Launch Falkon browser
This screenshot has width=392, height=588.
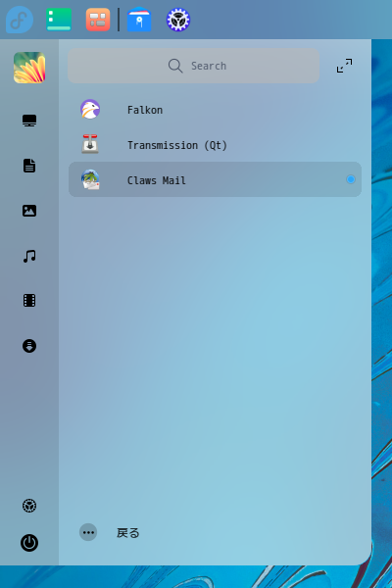click(90, 110)
